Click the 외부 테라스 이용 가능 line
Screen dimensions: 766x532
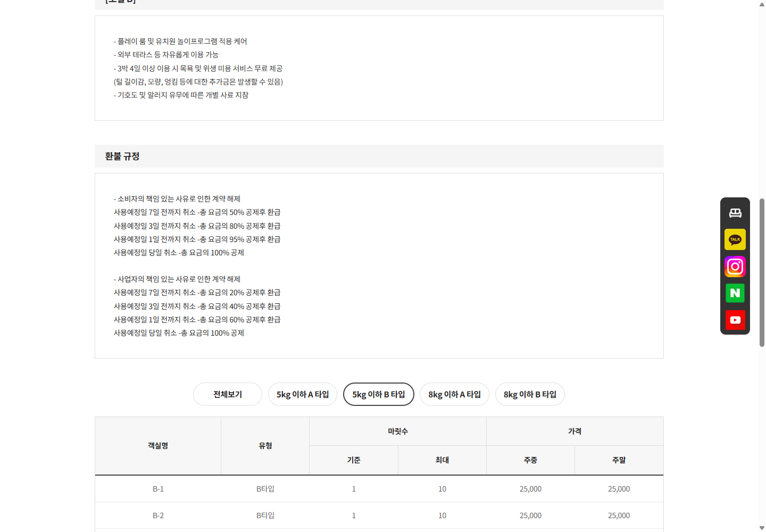166,55
